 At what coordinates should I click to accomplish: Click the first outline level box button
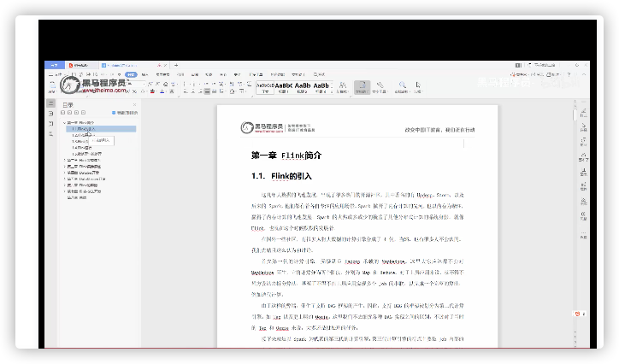(x=63, y=113)
